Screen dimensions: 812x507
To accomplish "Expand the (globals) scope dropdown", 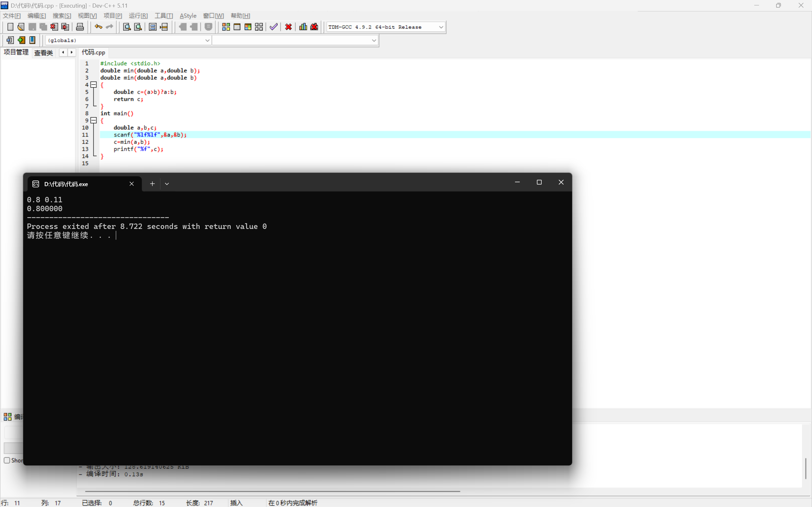I will pyautogui.click(x=207, y=41).
